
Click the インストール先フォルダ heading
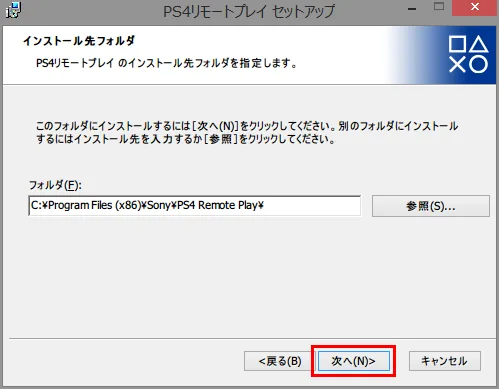pyautogui.click(x=79, y=41)
